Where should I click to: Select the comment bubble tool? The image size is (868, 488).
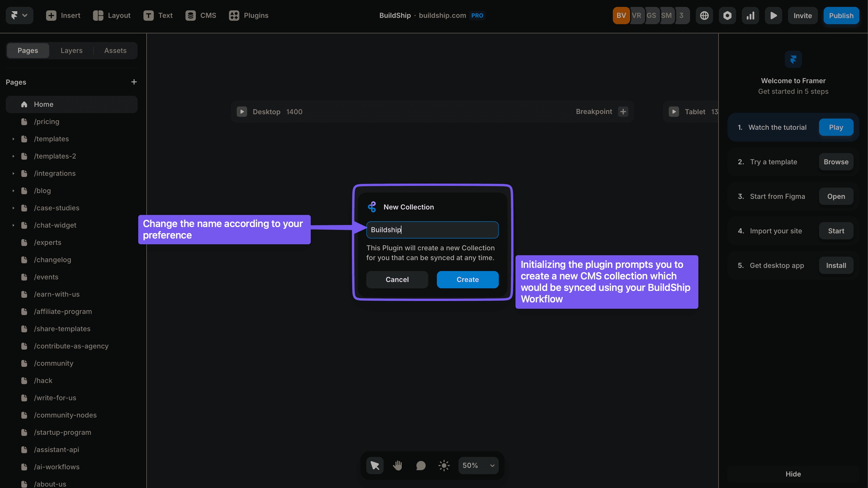421,466
